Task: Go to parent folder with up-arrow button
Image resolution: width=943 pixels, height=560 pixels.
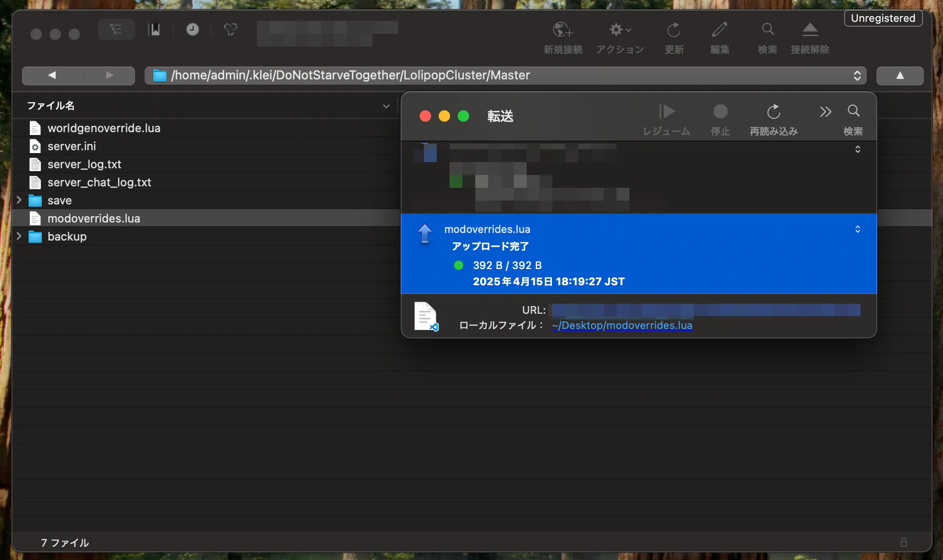Action: (900, 76)
